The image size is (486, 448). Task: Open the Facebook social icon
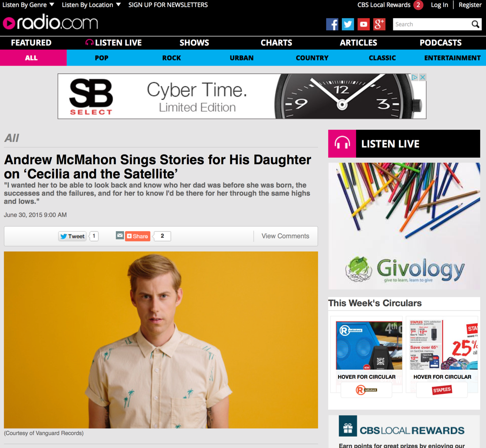332,24
